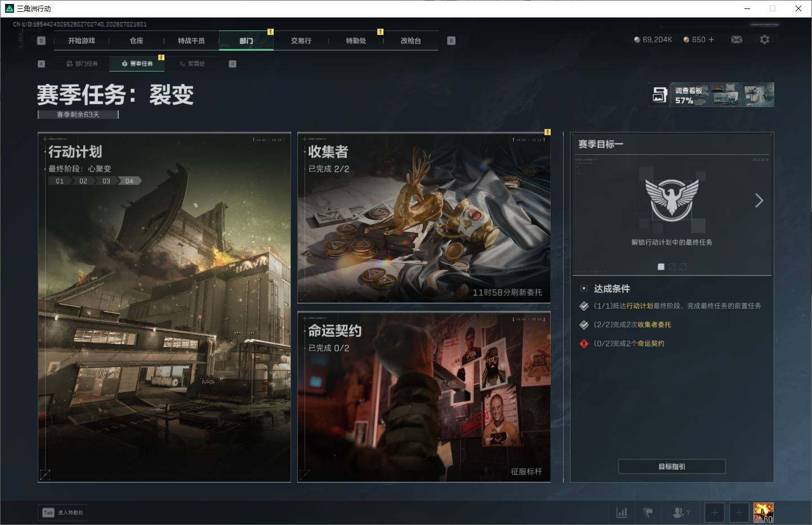
Task: Click the 已完成 2/2 text
Action: (329, 169)
